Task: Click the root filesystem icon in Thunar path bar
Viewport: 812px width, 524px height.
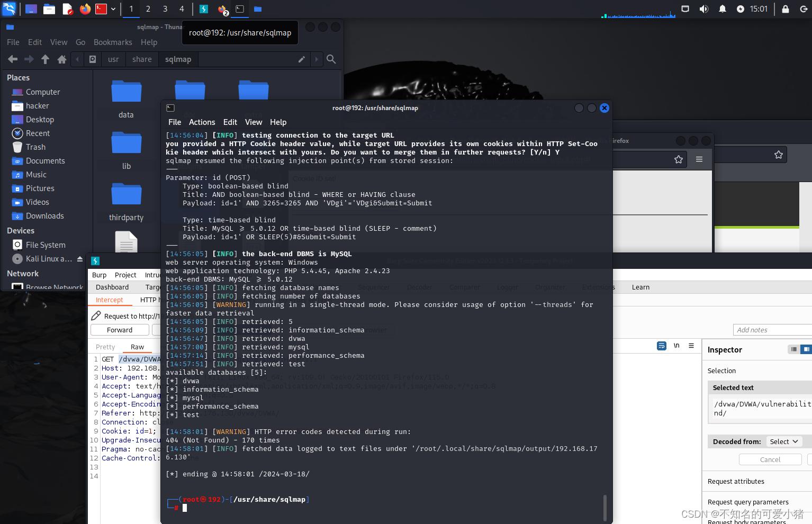Action: (93, 59)
